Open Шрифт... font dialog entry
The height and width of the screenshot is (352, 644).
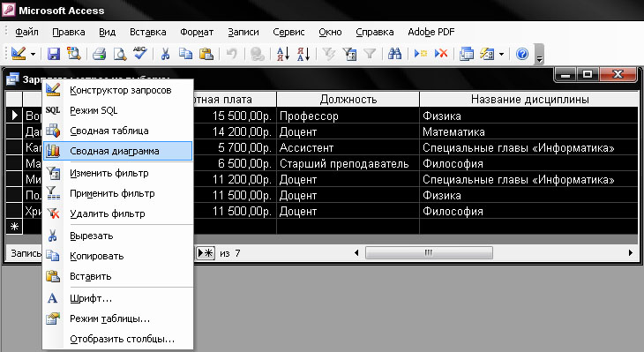click(x=117, y=298)
